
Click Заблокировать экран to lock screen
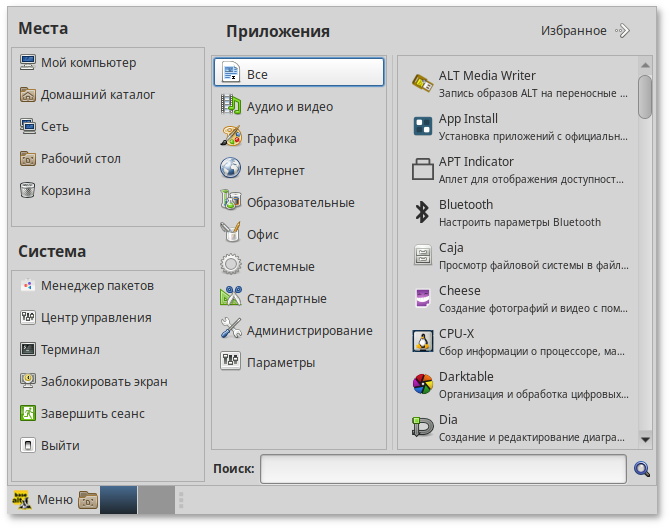pyautogui.click(x=103, y=382)
